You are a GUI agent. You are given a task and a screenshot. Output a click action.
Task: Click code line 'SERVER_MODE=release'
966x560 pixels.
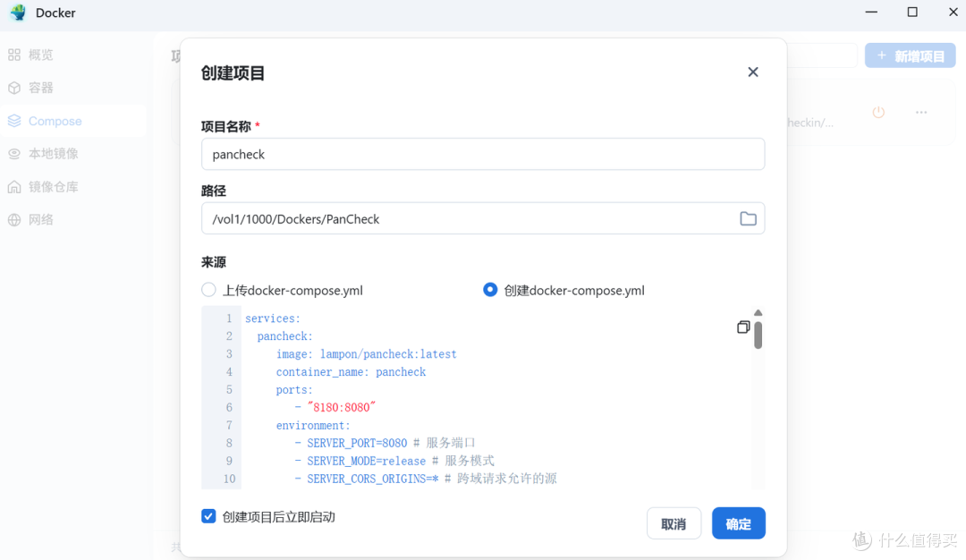(366, 461)
